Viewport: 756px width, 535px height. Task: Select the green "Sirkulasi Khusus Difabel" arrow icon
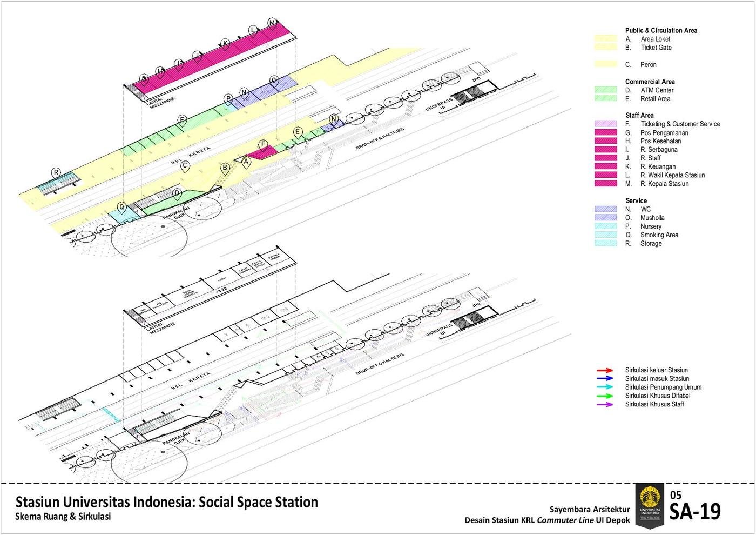point(603,396)
